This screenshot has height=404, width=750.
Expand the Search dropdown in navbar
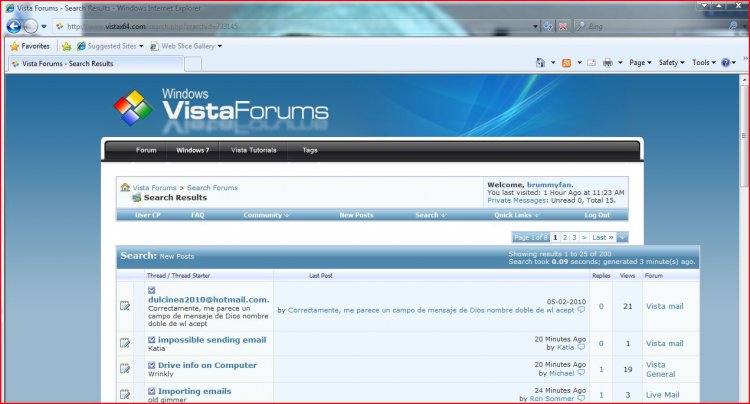[x=430, y=215]
